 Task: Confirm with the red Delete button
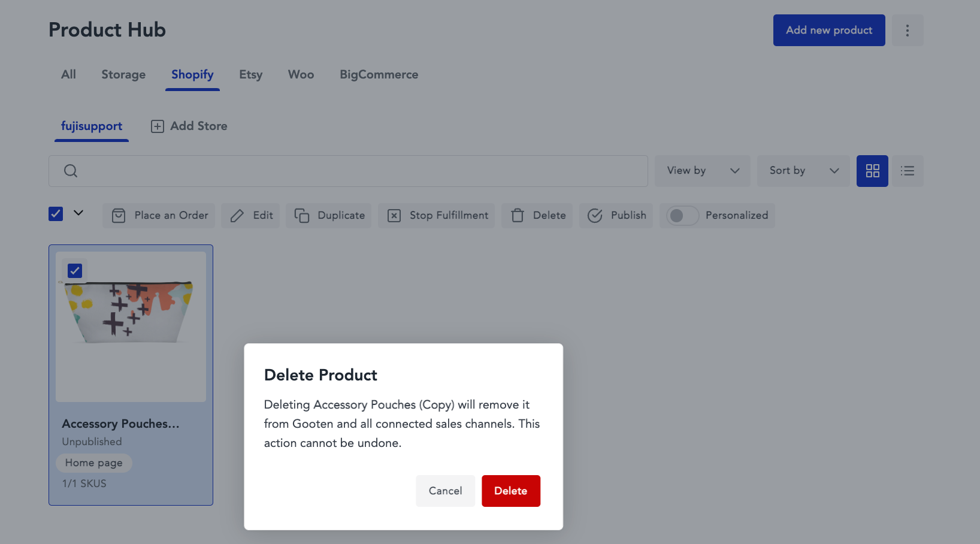click(511, 491)
